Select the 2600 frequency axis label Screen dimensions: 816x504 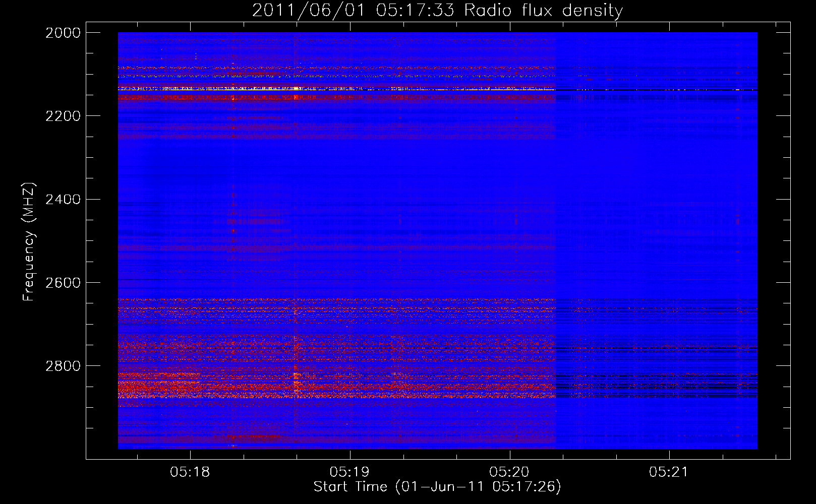[63, 283]
